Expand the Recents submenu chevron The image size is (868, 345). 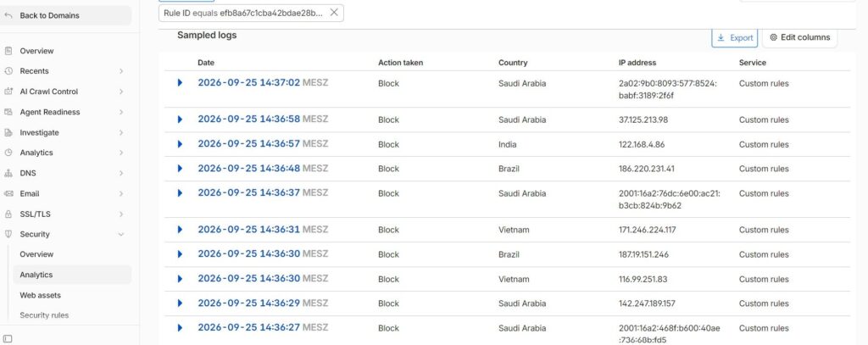[120, 71]
